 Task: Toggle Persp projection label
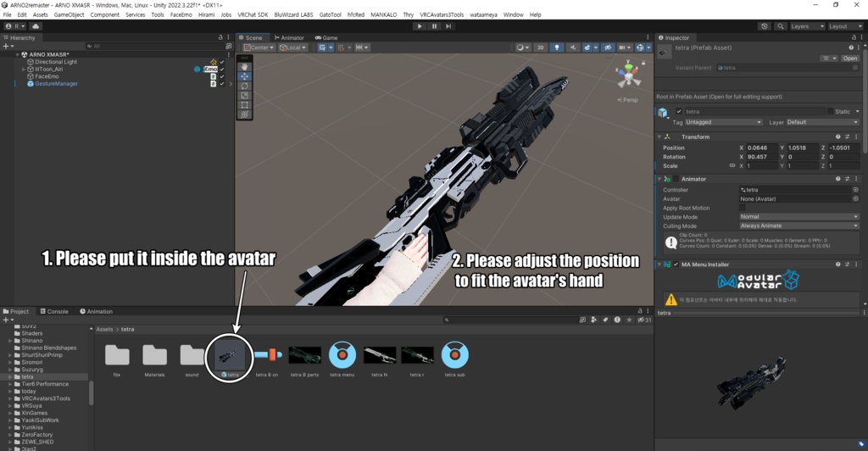tap(628, 100)
